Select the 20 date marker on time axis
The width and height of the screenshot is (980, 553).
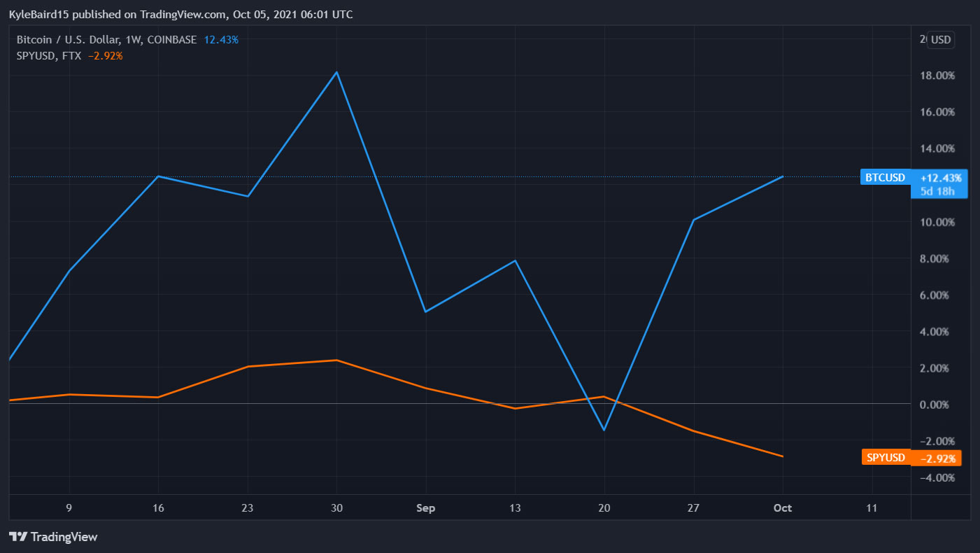click(604, 508)
